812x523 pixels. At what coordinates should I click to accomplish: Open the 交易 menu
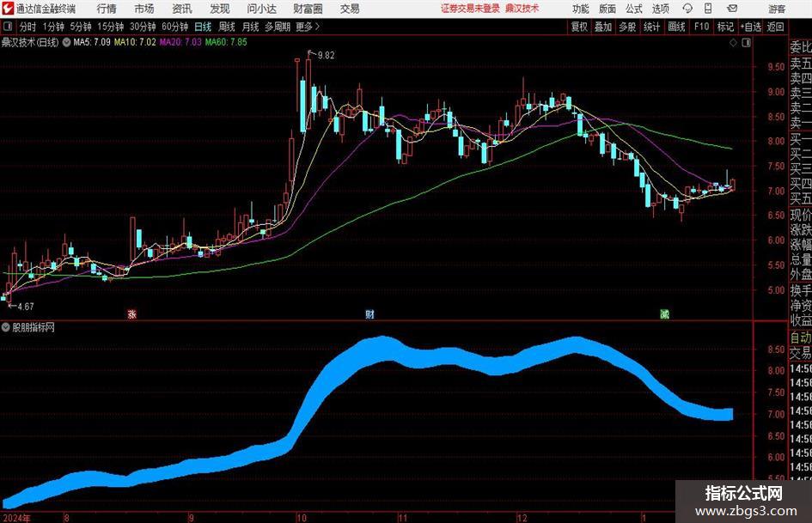click(350, 9)
